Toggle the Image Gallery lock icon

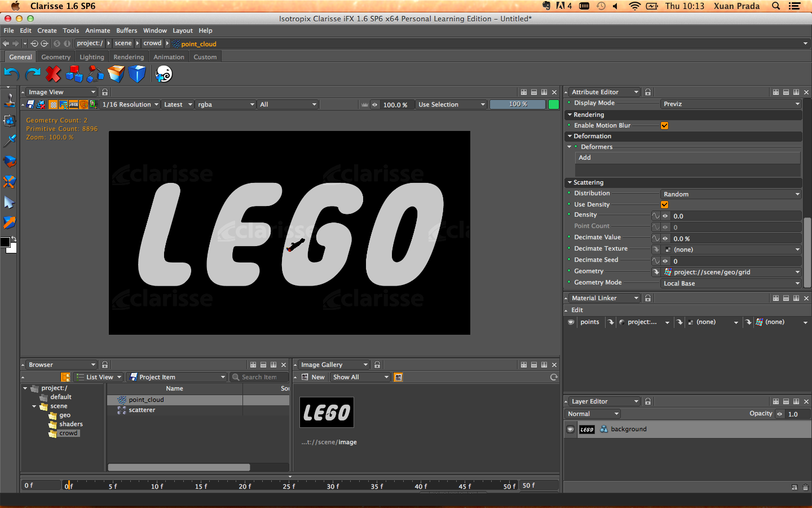377,365
